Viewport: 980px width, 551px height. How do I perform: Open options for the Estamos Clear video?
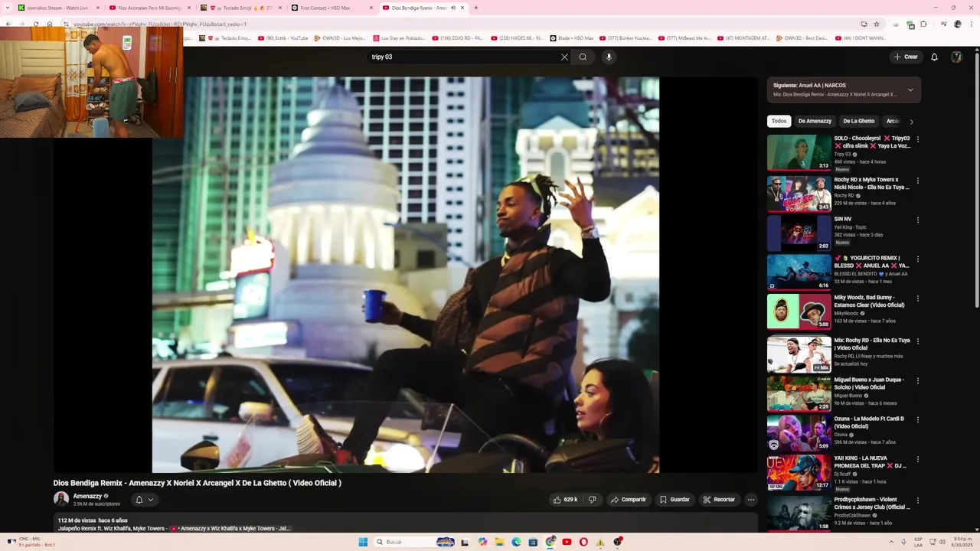917,299
